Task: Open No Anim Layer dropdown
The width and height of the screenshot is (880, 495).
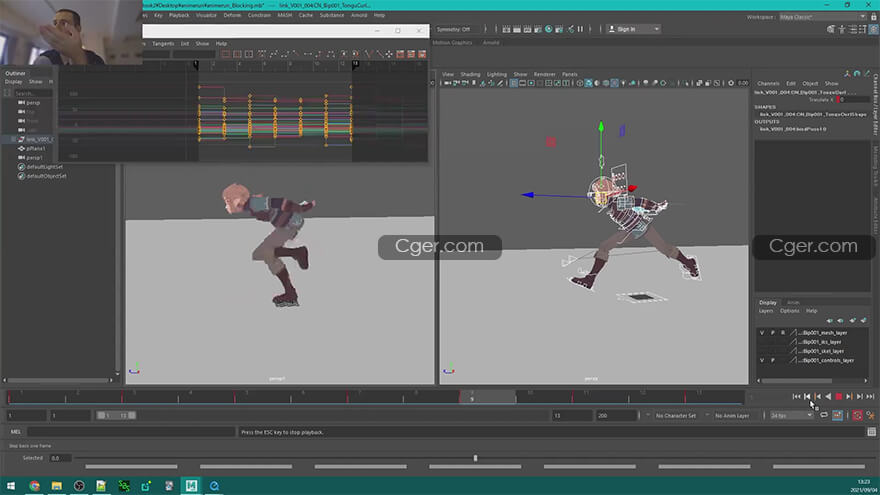Action: tap(732, 415)
